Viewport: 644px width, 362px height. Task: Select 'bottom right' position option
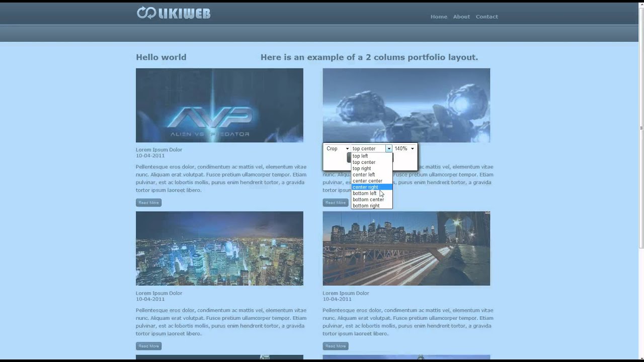[372, 206]
